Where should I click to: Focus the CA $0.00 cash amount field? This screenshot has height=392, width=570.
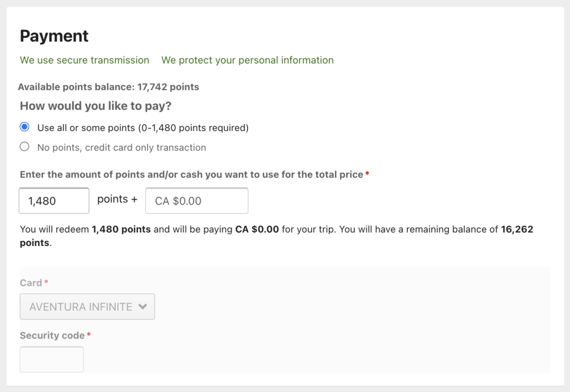point(196,200)
